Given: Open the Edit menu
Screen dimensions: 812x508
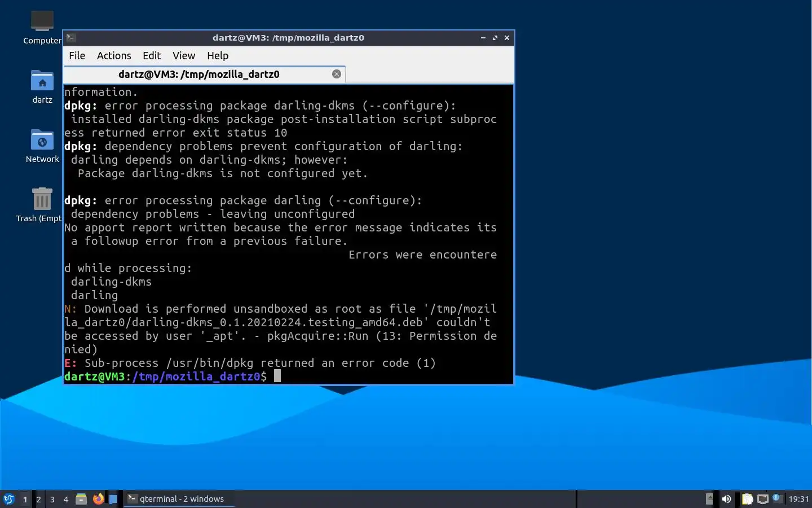Looking at the screenshot, I should coord(152,55).
